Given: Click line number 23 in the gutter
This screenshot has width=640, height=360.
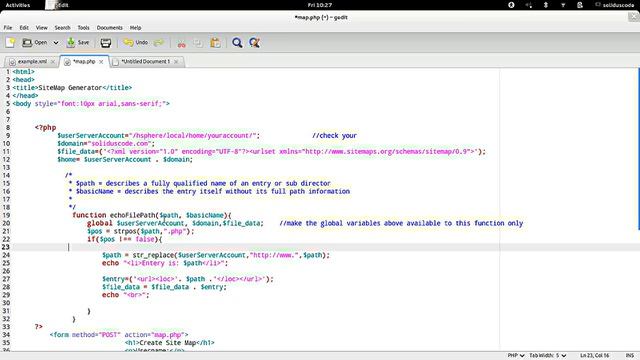Looking at the screenshot, I should (x=6, y=247).
